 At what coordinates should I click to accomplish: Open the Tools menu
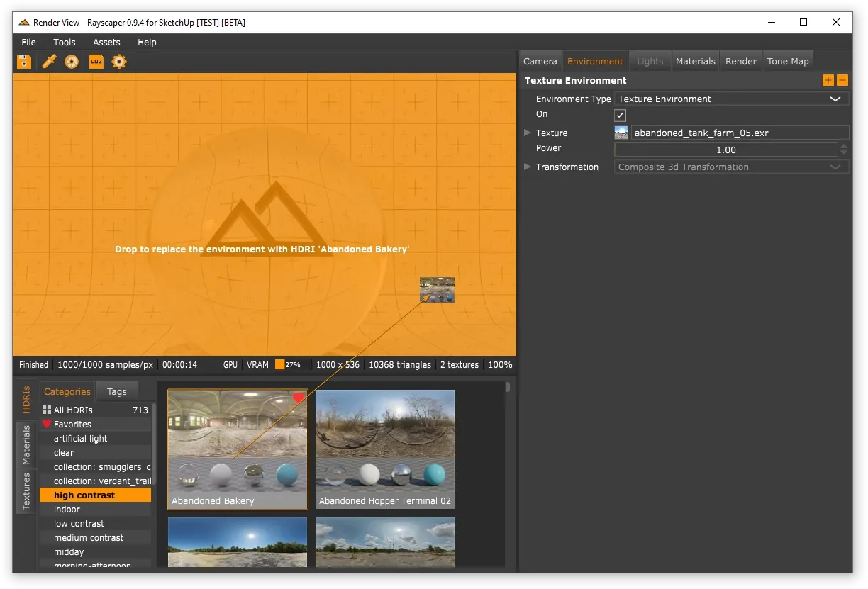tap(64, 43)
